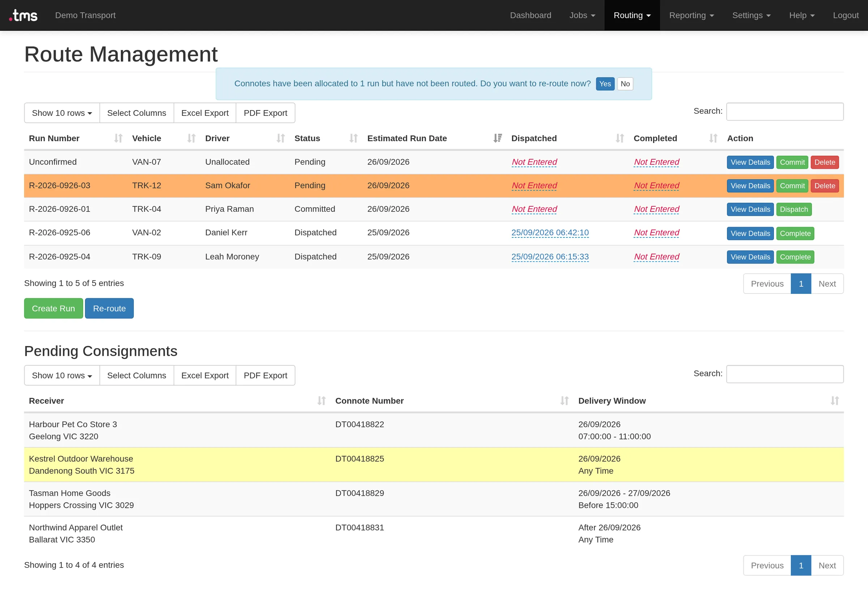
Task: Go to Dashboard
Action: 531,15
